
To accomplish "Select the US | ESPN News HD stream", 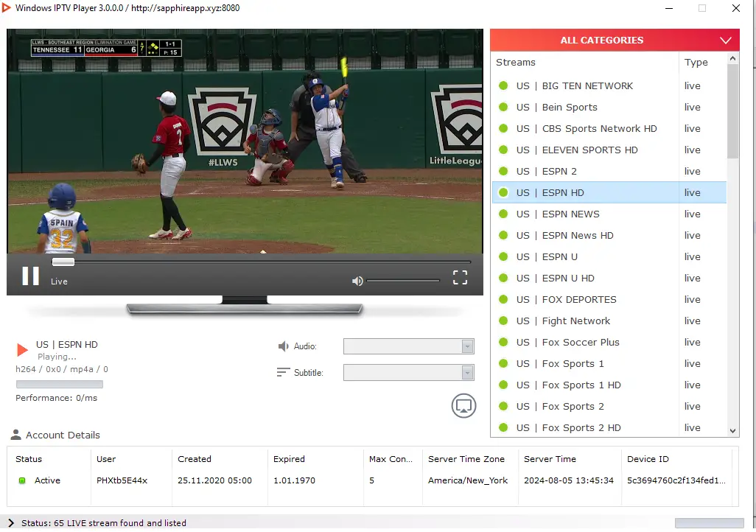I will pos(609,235).
